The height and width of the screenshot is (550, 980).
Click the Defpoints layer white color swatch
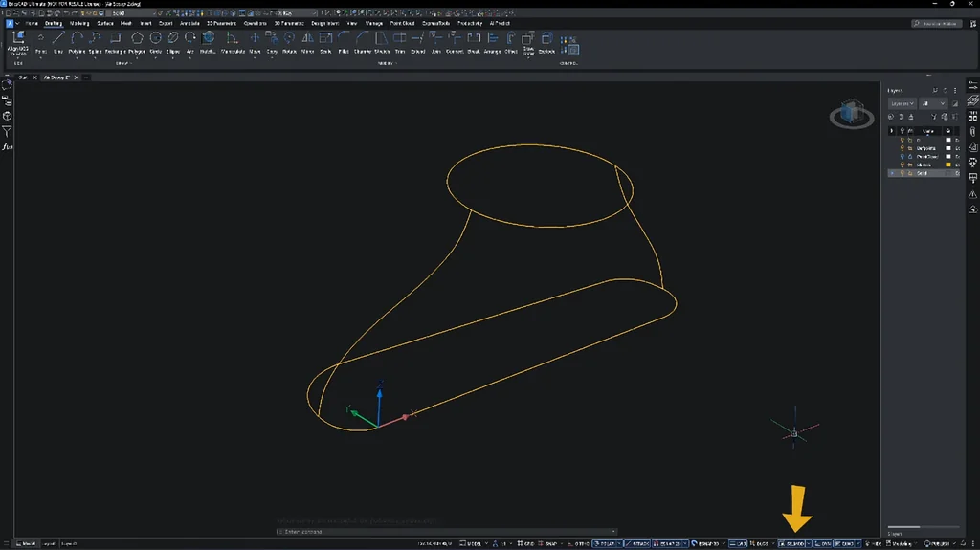tap(948, 148)
